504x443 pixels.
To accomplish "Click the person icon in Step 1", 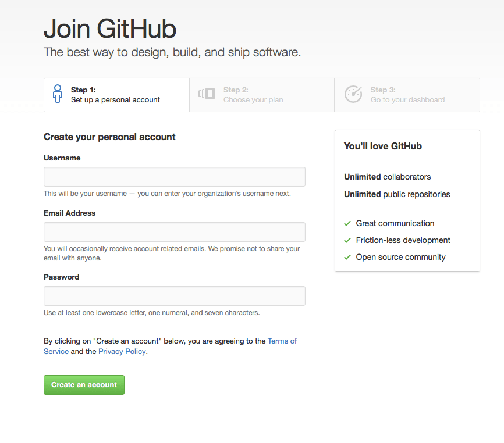I will coord(57,94).
